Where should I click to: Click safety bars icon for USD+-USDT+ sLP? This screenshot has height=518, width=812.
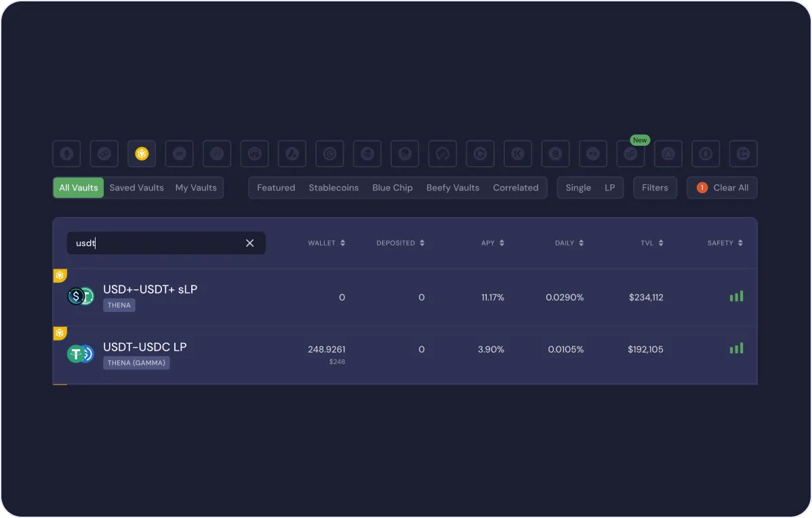(736, 296)
